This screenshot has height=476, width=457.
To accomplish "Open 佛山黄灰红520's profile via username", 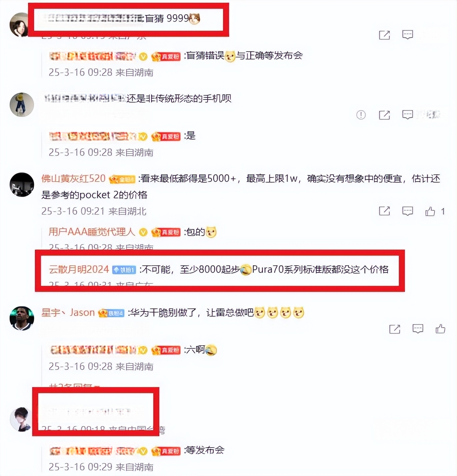I will tap(73, 178).
